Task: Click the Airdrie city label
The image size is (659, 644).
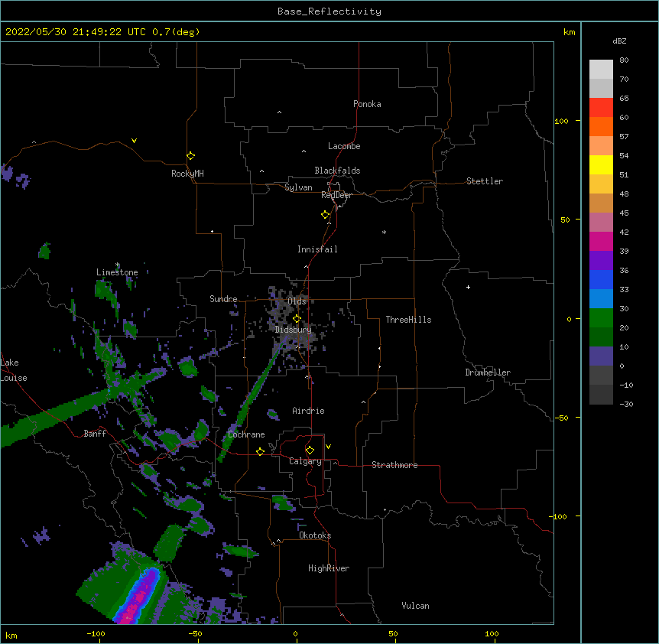Action: (309, 411)
